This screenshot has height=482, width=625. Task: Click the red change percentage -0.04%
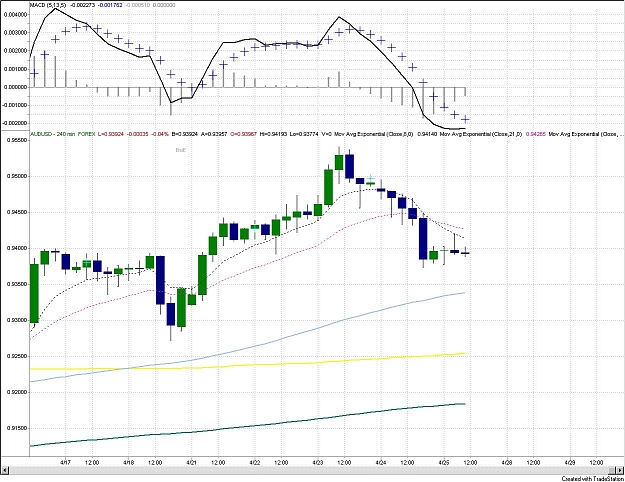tap(160, 134)
